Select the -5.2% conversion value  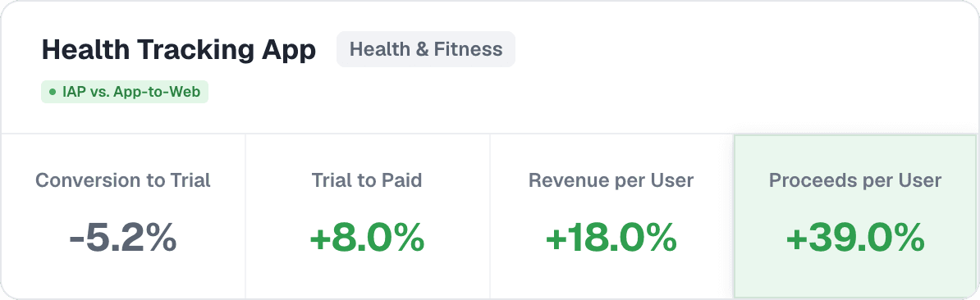point(123,239)
